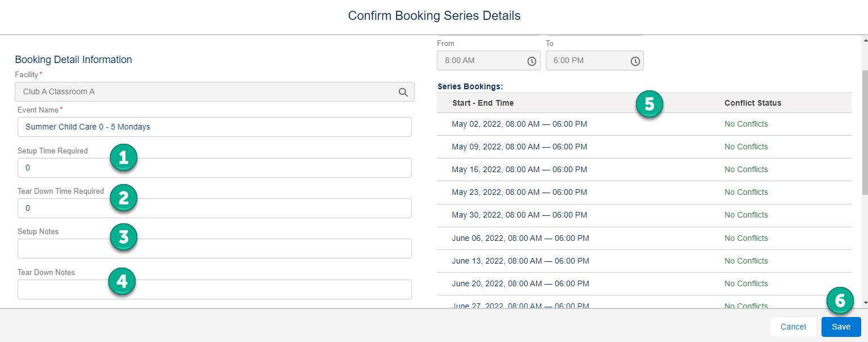
Task: Click the Start - End Time column header
Action: 483,103
